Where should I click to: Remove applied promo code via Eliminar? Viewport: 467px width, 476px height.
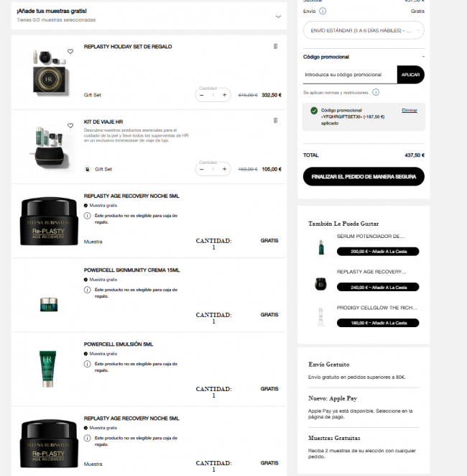410,111
